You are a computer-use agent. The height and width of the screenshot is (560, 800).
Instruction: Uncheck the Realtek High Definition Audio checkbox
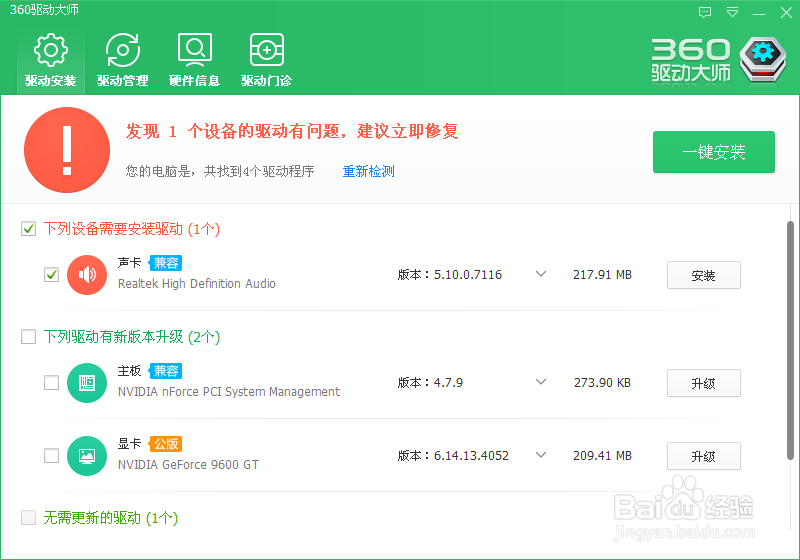click(52, 275)
